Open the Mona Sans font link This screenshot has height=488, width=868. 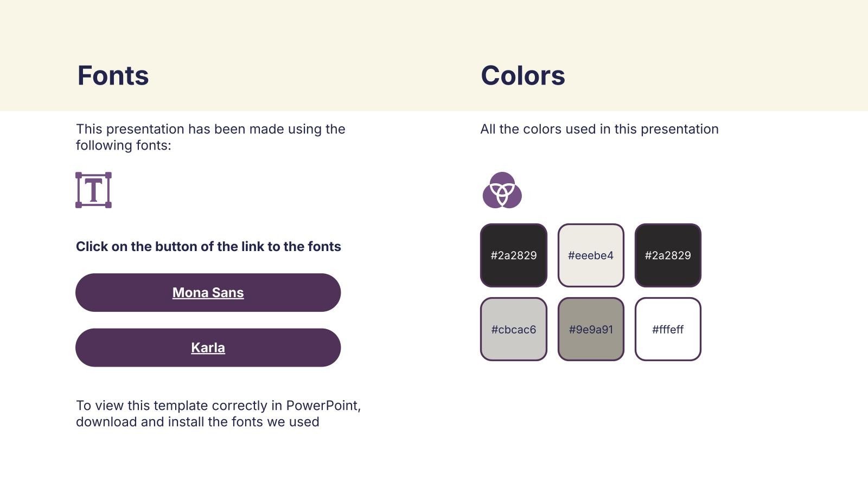pos(208,293)
